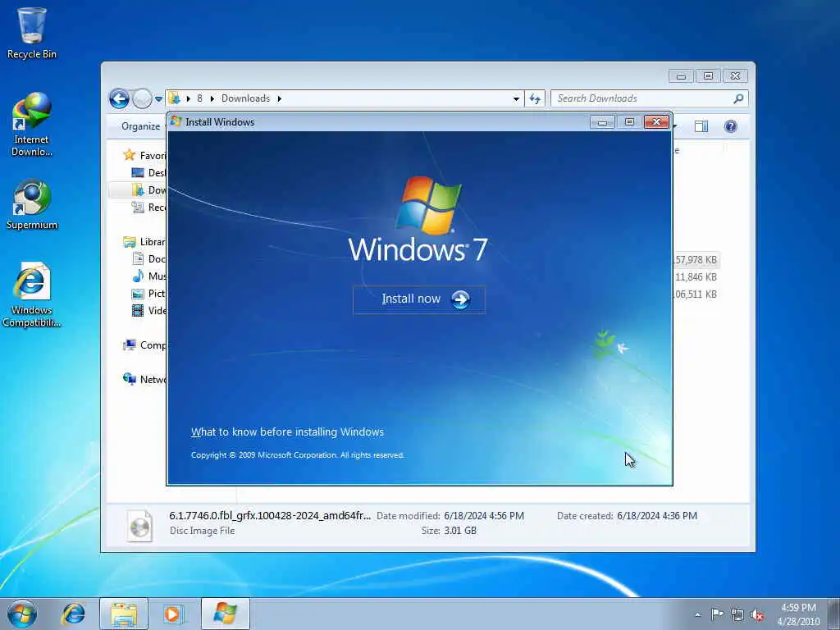Open the Organize menu
This screenshot has width=840, height=630.
[140, 126]
